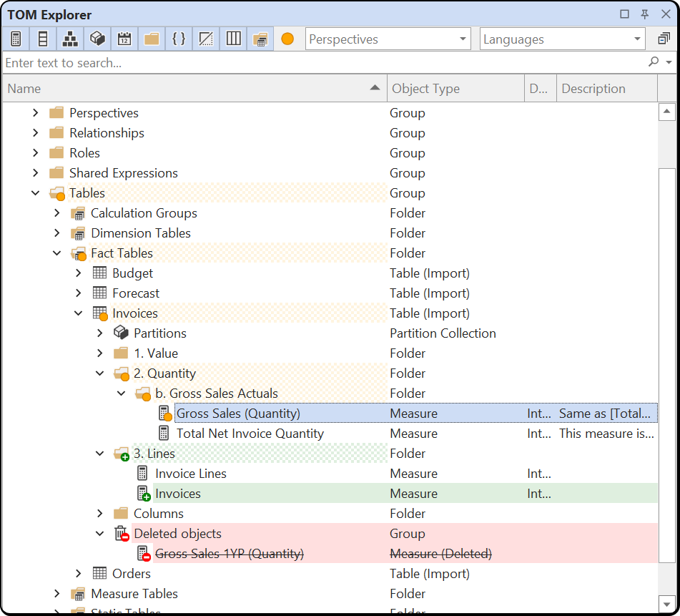Maximize the TOM Explorer panel
The height and width of the screenshot is (616, 680).
pos(624,14)
